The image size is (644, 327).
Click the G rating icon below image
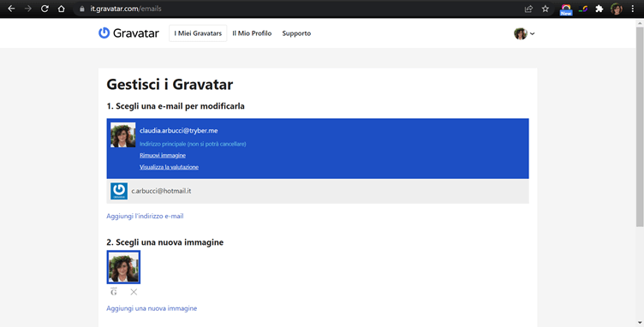(x=114, y=292)
